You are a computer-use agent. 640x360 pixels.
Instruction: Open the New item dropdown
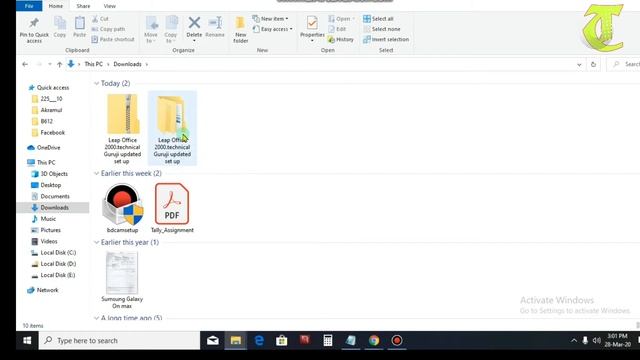(270, 19)
